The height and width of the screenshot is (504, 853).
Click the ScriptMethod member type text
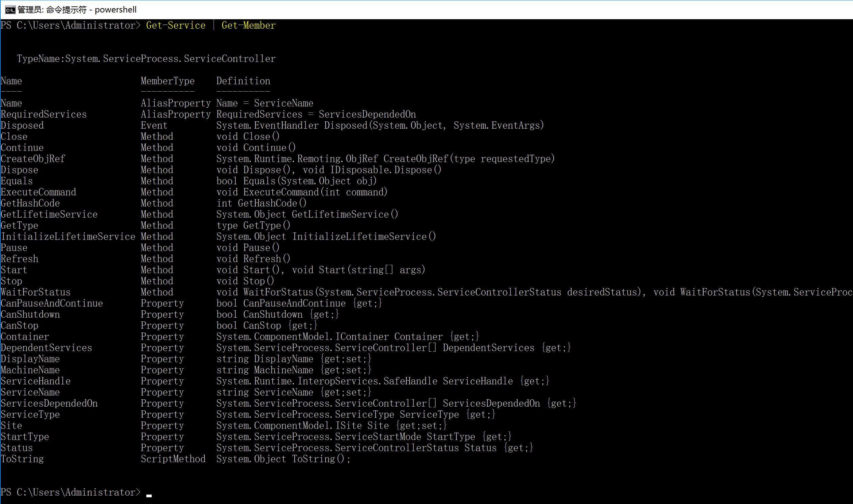point(173,459)
